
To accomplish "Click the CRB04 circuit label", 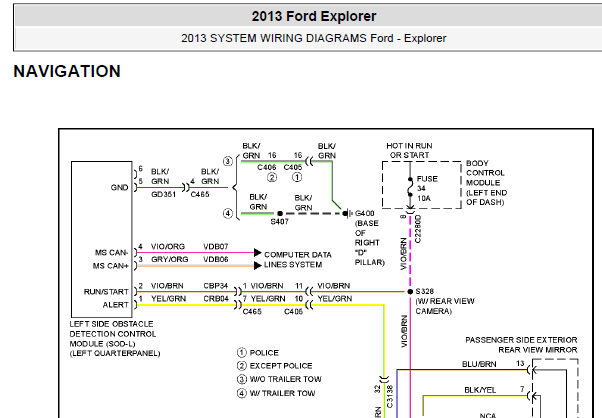I will 216,299.
